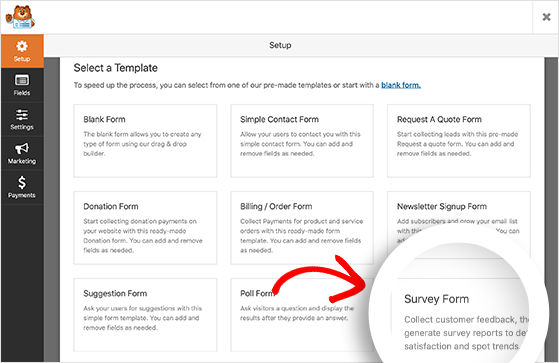Click the Donation Form description text

coord(143,236)
